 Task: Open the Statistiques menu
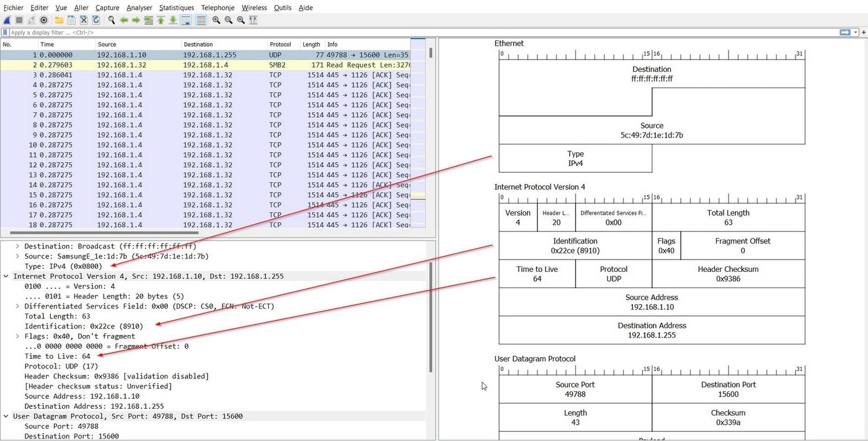[176, 7]
